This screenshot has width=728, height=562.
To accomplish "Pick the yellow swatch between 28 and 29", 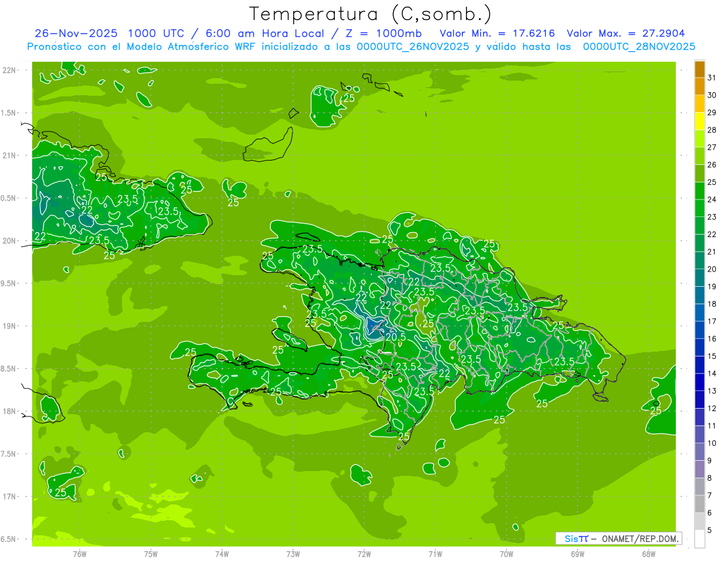I will 699,121.
